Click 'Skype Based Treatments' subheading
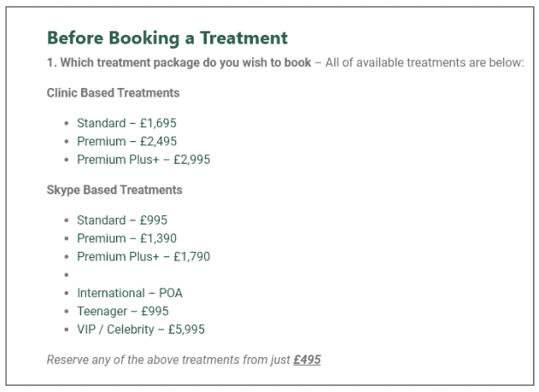539x392 pixels. [x=114, y=190]
